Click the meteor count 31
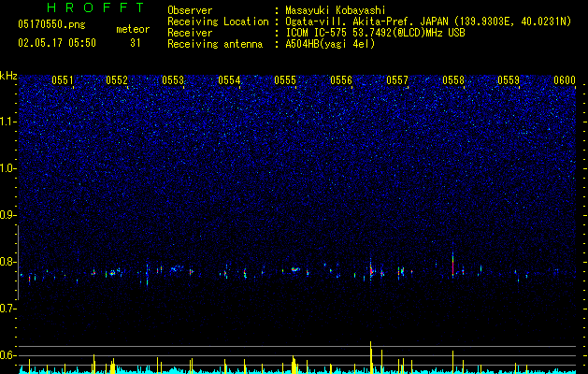Screen dimensions: 588x374 pyautogui.click(x=135, y=43)
